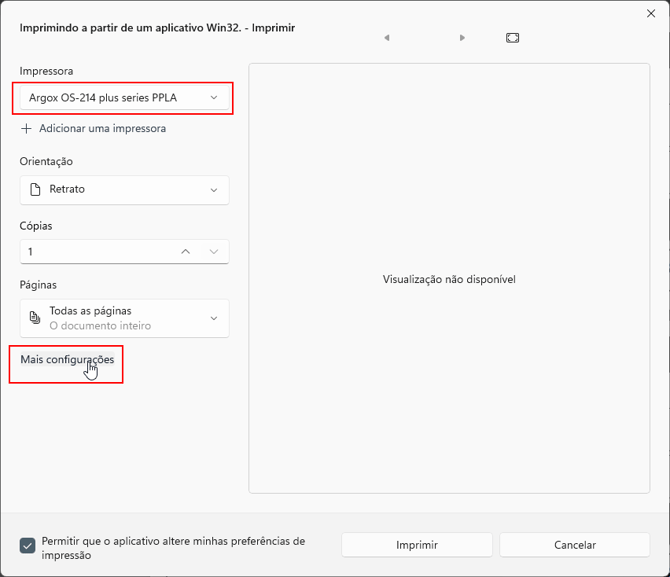This screenshot has width=670, height=577.
Task: Increase copies with the up arrow
Action: [x=185, y=252]
